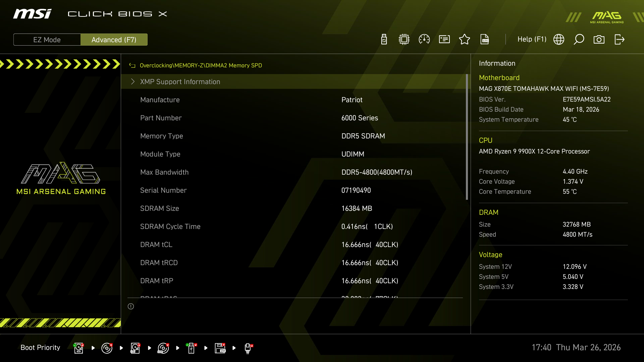Open Favorites via the star icon
644x362 pixels.
click(465, 39)
